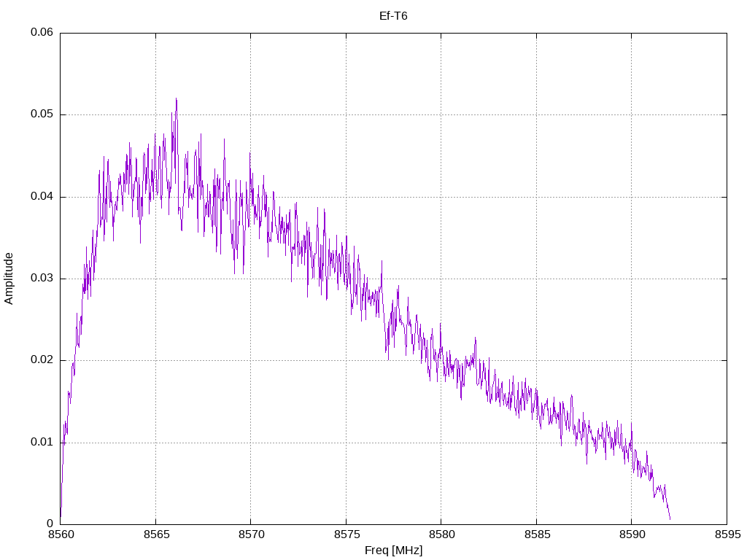This screenshot has height=560, width=747.
Task: Click the y-axis tick label 0.03
Action: [x=42, y=279]
